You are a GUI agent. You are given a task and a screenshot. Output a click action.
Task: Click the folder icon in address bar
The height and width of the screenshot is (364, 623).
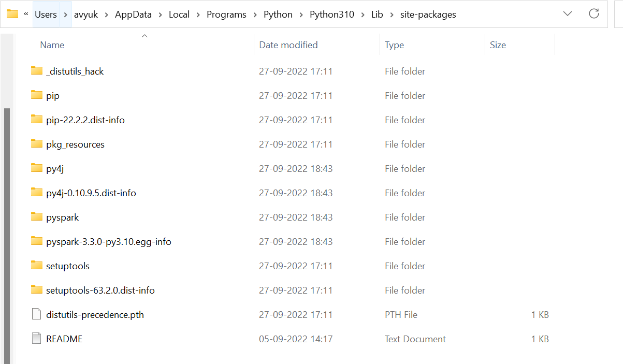click(x=12, y=14)
